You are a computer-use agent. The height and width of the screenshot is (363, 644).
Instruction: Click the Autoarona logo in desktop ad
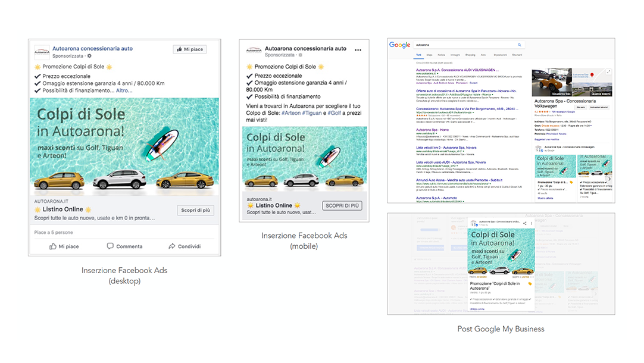tap(42, 52)
